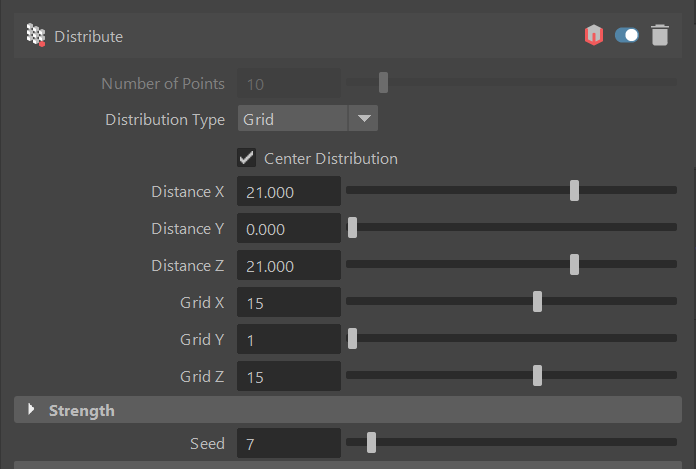Click the Distance Y value field
The image size is (696, 469).
tap(289, 228)
